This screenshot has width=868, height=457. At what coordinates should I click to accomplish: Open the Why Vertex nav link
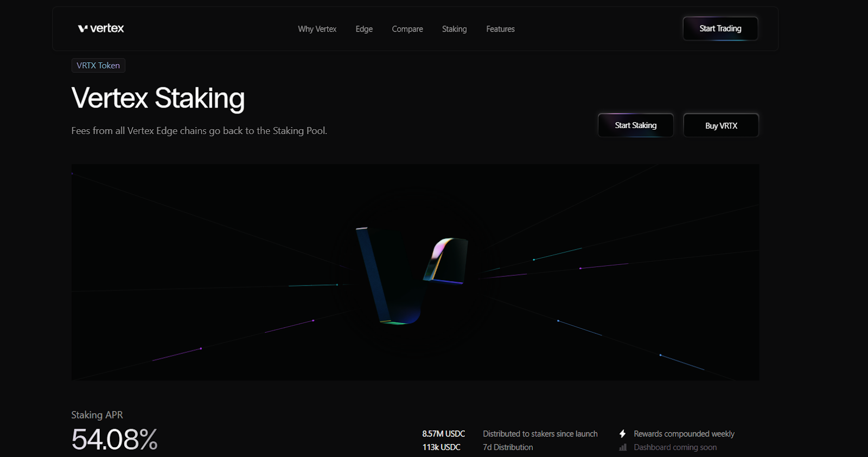coord(317,29)
